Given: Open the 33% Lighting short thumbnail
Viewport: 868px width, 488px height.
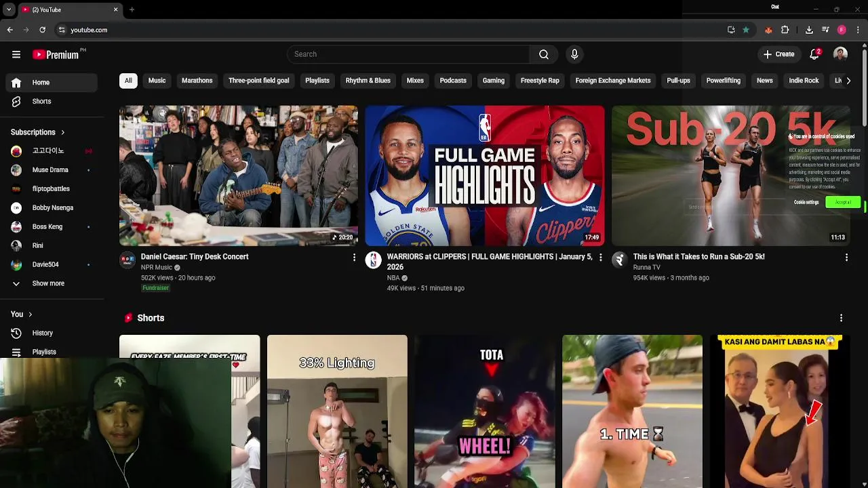Looking at the screenshot, I should (337, 411).
